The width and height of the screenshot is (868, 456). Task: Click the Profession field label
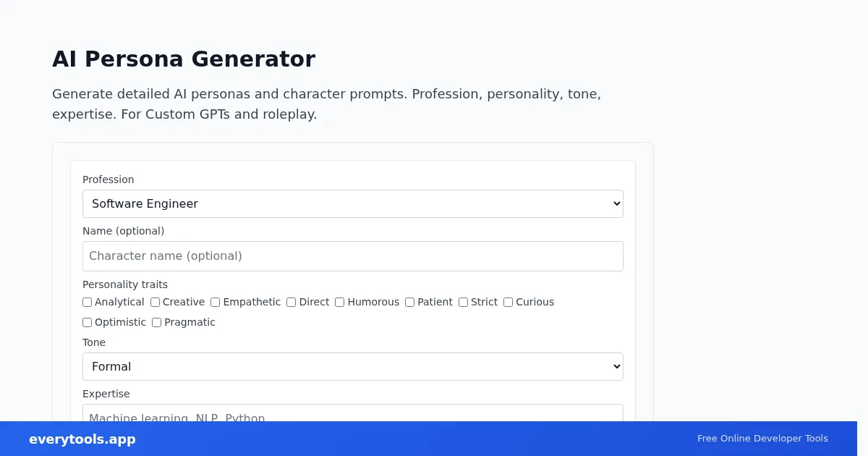pyautogui.click(x=109, y=180)
